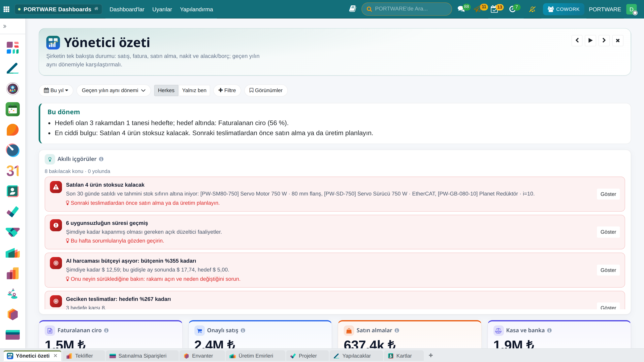The image size is (644, 362).
Task: Go to previous dashboard with left chevron
Action: point(577,40)
